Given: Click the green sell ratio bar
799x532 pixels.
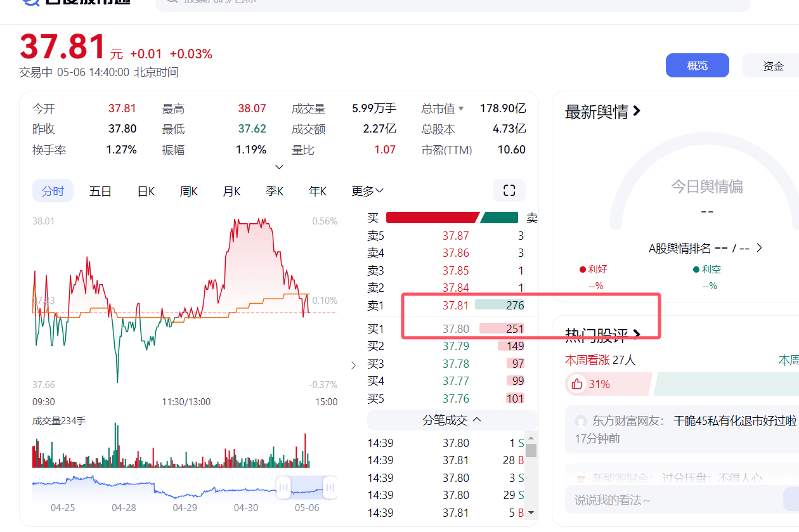Looking at the screenshot, I should coord(500,217).
